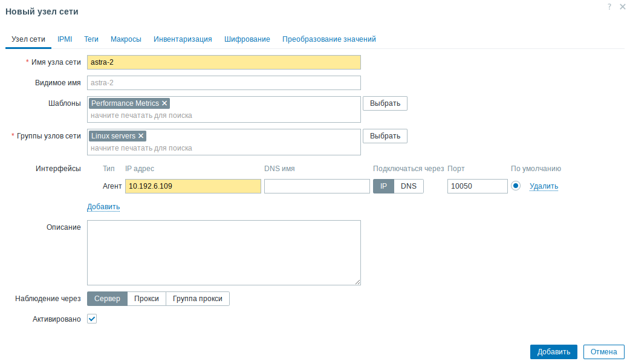The width and height of the screenshot is (630, 364).
Task: Remove the Performance Metrics template tag
Action: coord(164,103)
